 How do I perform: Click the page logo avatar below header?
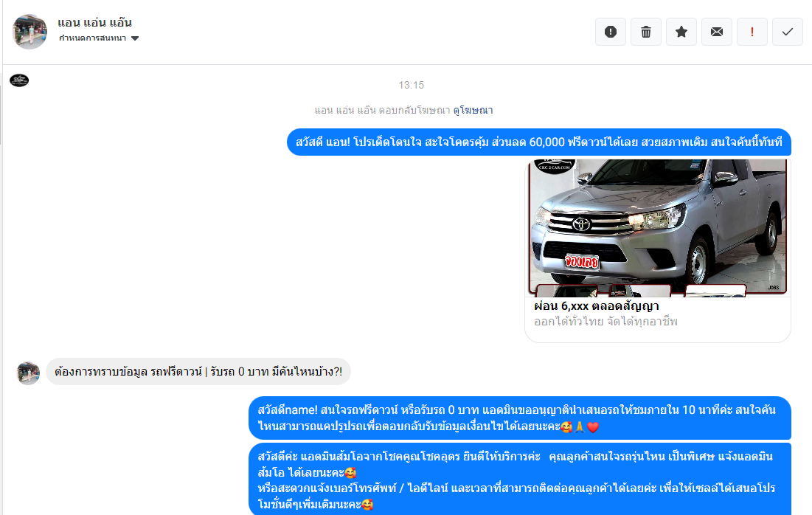[19, 80]
